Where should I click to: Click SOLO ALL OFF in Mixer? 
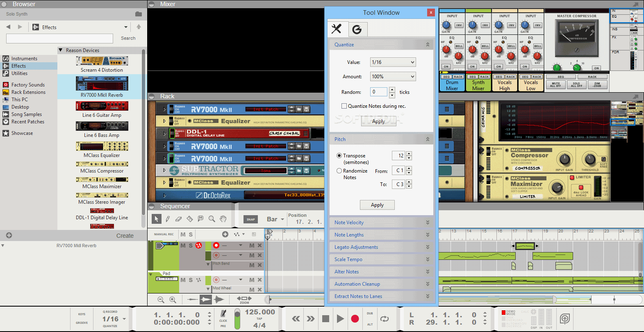(576, 85)
